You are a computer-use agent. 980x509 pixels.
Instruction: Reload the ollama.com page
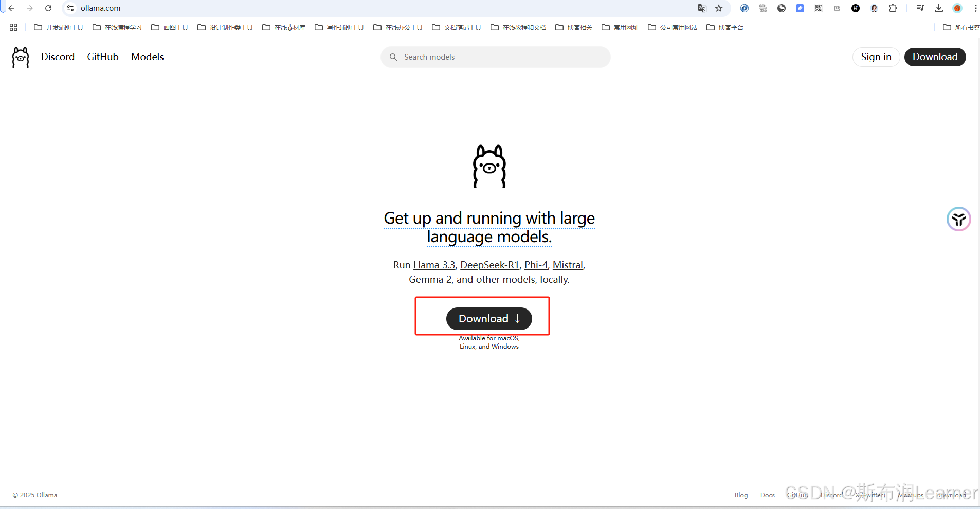pyautogui.click(x=48, y=8)
